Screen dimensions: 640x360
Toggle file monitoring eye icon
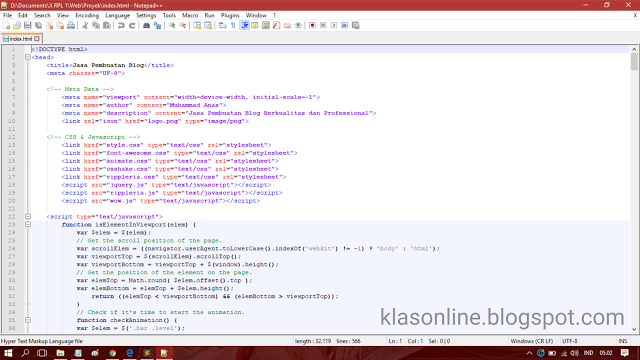[x=298, y=25]
